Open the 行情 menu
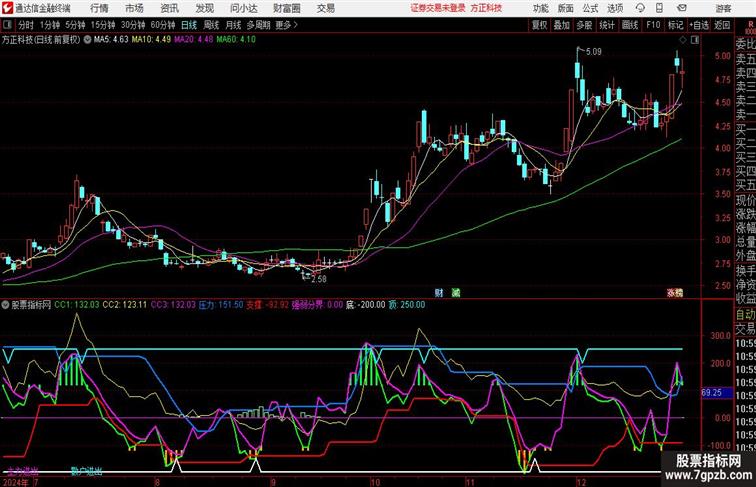The image size is (756, 487). pyautogui.click(x=99, y=8)
